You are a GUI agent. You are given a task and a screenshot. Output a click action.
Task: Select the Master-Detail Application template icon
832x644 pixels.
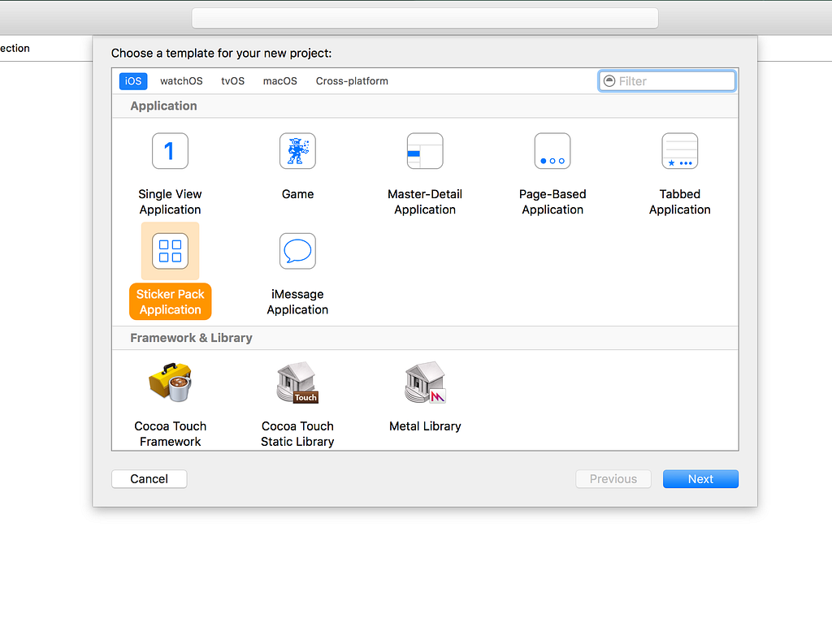point(425,151)
